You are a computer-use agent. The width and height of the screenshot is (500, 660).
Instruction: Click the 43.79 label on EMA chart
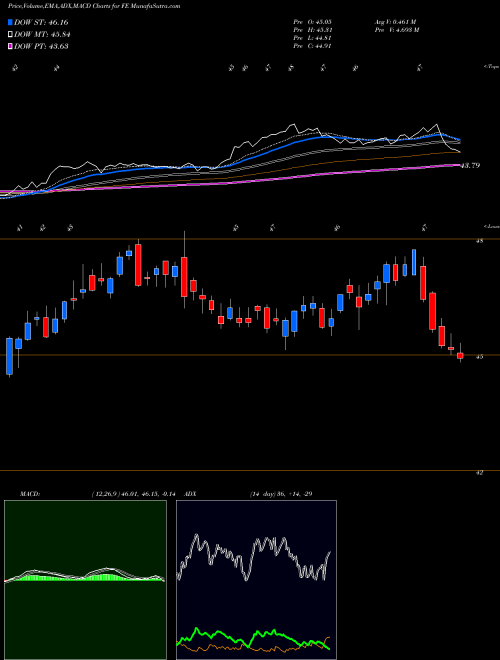470,166
